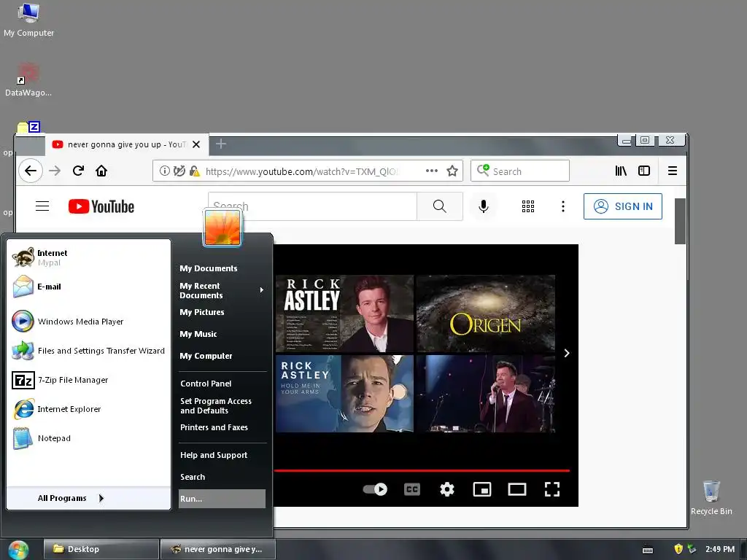Image resolution: width=747 pixels, height=560 pixels.
Task: Click the forward navigation arrow
Action: click(x=55, y=171)
